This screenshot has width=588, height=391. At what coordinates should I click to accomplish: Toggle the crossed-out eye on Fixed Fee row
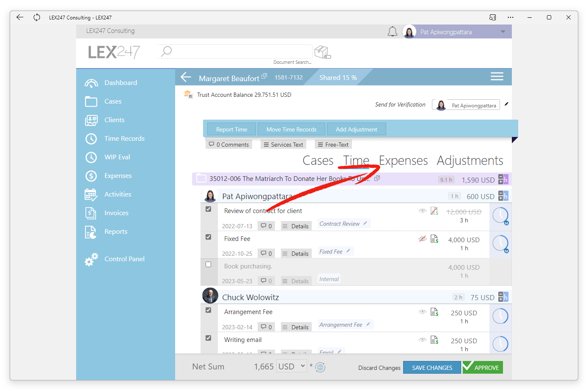point(422,239)
